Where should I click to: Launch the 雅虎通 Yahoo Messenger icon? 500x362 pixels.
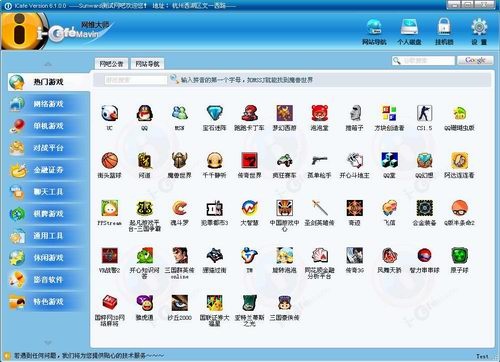[x=144, y=303]
